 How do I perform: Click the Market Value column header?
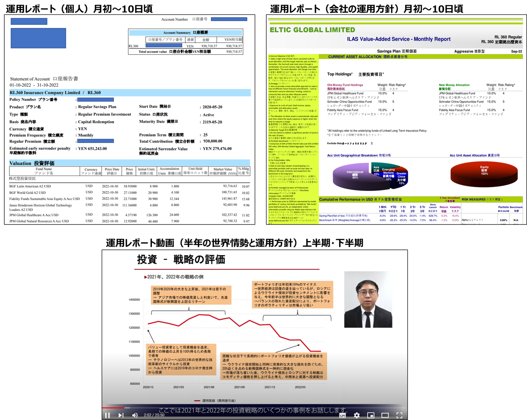pyautogui.click(x=223, y=171)
